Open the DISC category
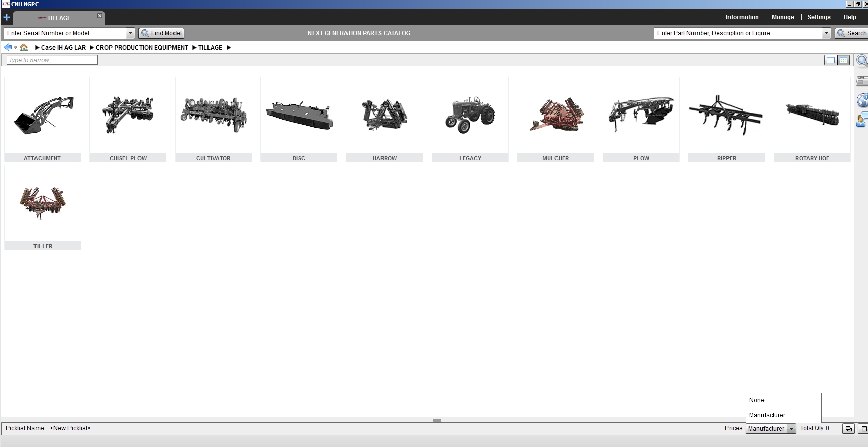The width and height of the screenshot is (868, 447). (299, 120)
